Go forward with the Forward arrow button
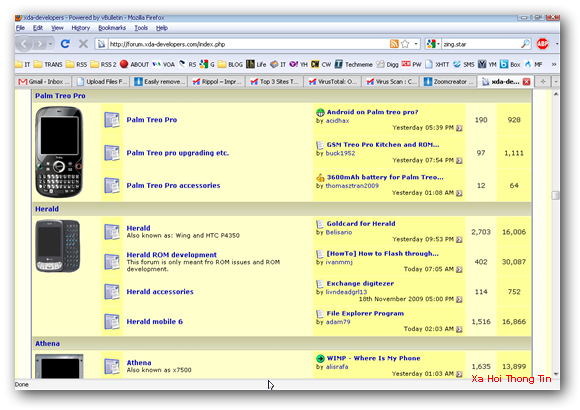The height and width of the screenshot is (410, 580). pyautogui.click(x=39, y=44)
